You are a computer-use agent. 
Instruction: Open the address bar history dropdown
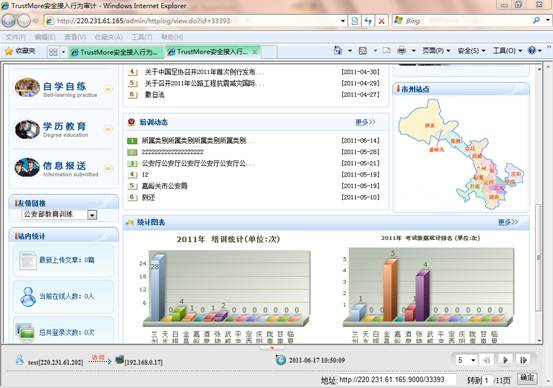click(x=342, y=21)
